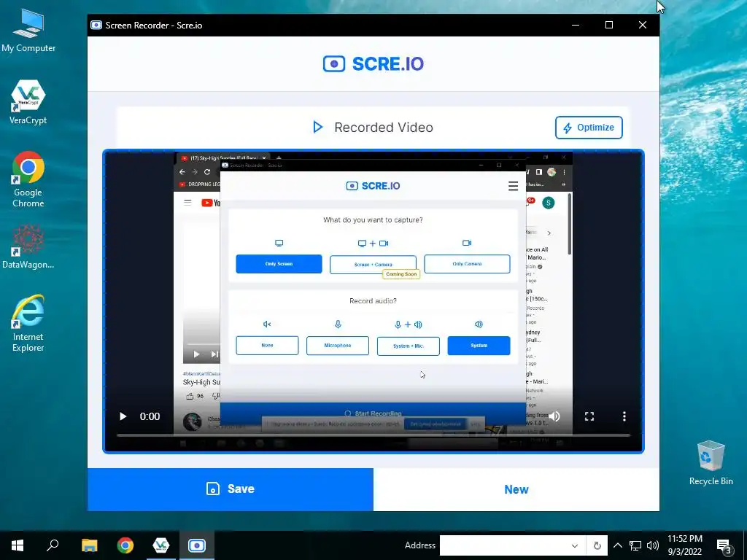The image size is (747, 560).
Task: Click the SCRE.IO logo in the header
Action: pyautogui.click(x=373, y=64)
